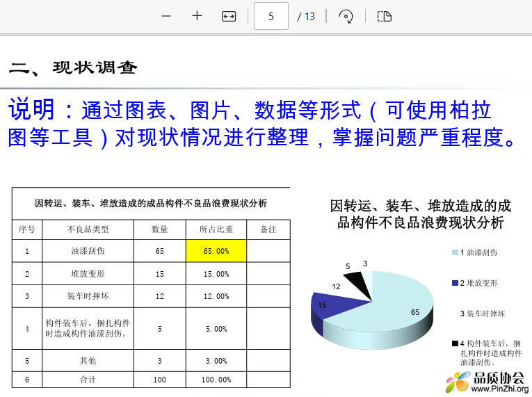Click the '3 装车时摔坏' legend label

pos(483,314)
